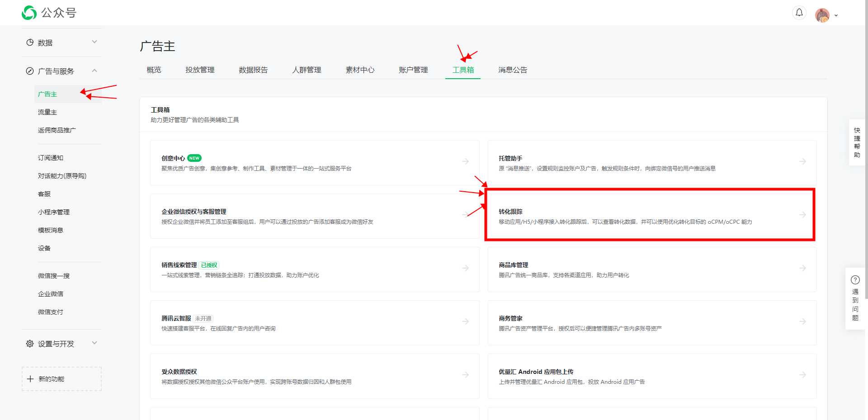Image resolution: width=868 pixels, height=420 pixels.
Task: Switch to the 人群管理 tab
Action: [307, 70]
